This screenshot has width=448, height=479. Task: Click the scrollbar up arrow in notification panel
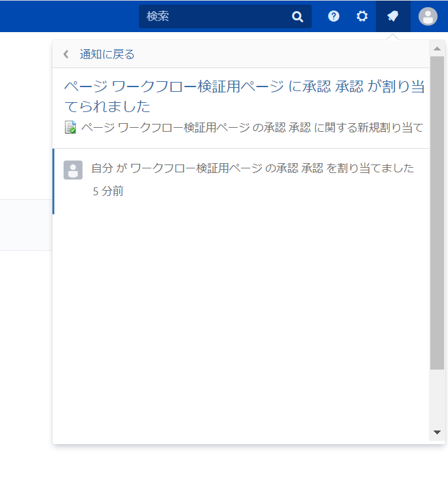click(x=437, y=48)
